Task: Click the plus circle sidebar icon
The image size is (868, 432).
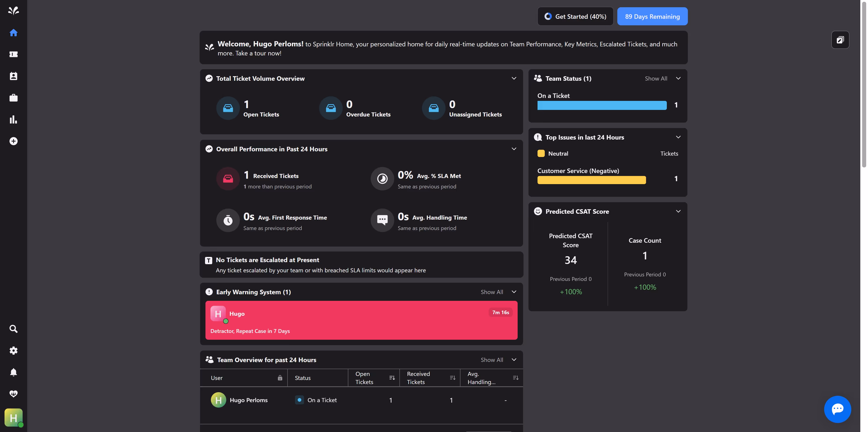Action: (14, 141)
